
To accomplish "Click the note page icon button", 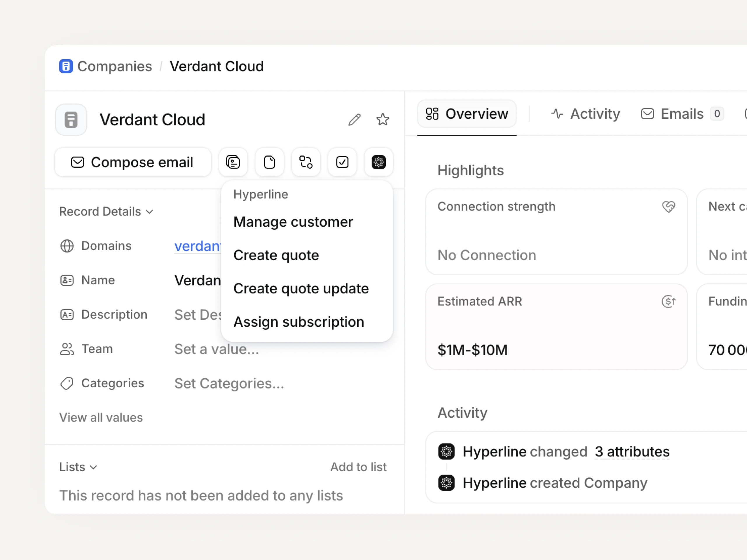I will tap(270, 162).
